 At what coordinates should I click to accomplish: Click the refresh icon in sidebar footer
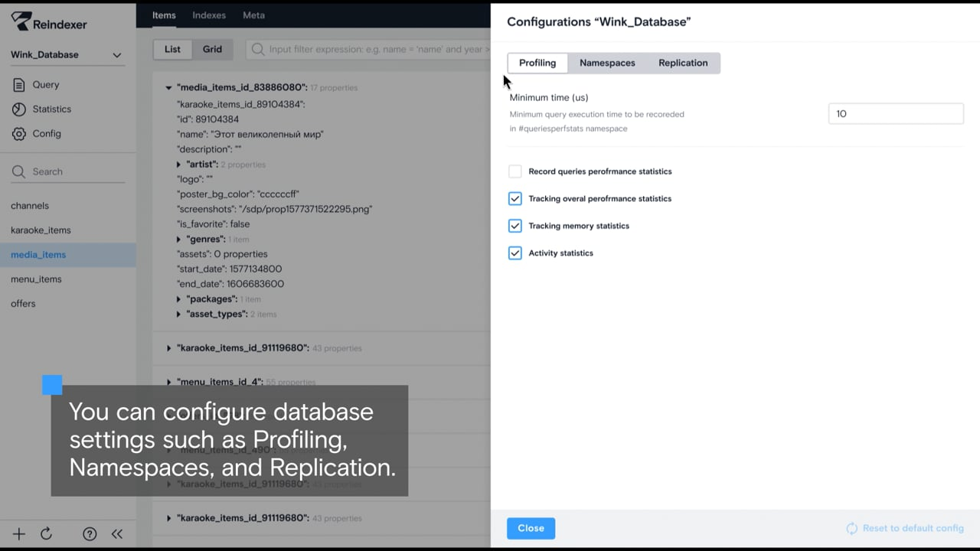tap(46, 534)
